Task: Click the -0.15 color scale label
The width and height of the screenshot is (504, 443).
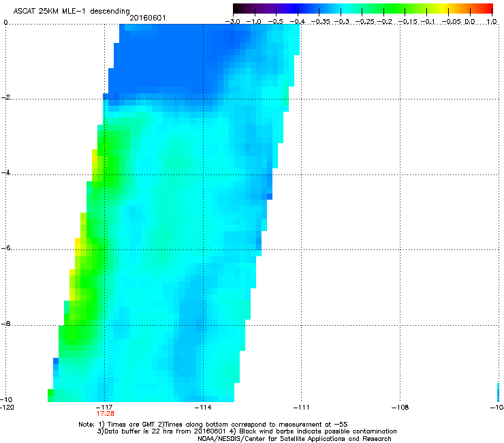Action: tap(408, 22)
